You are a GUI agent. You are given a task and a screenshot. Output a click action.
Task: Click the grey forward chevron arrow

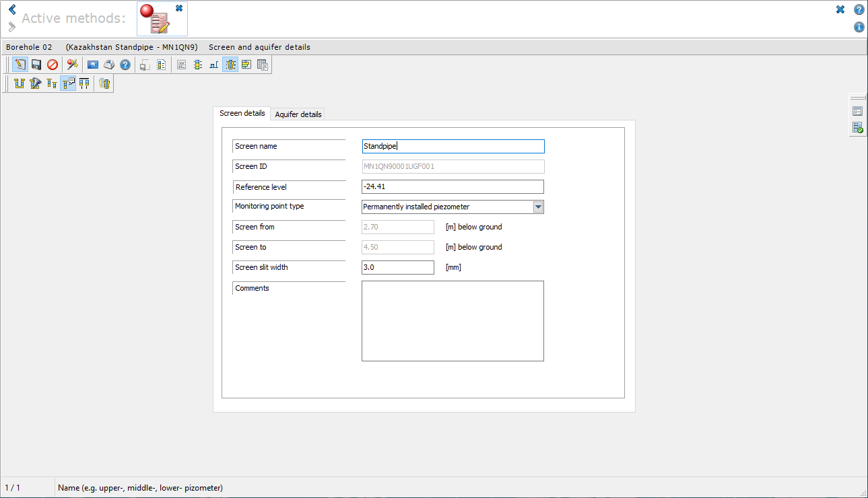click(11, 27)
